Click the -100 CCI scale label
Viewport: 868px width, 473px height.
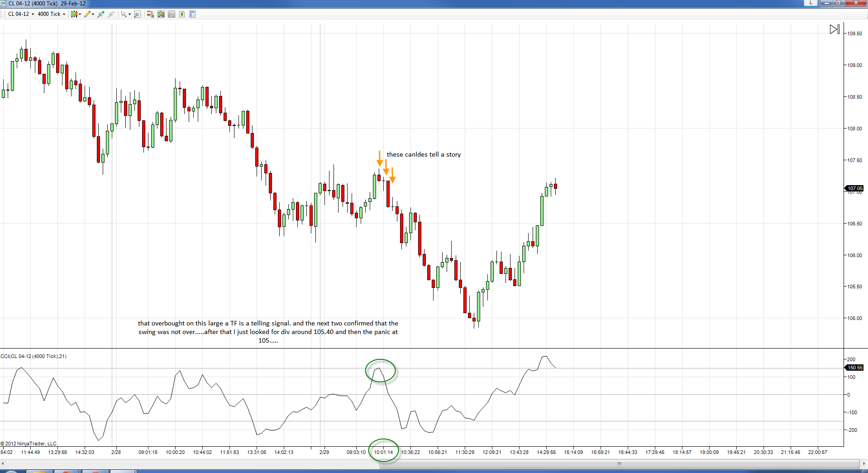pyautogui.click(x=852, y=412)
